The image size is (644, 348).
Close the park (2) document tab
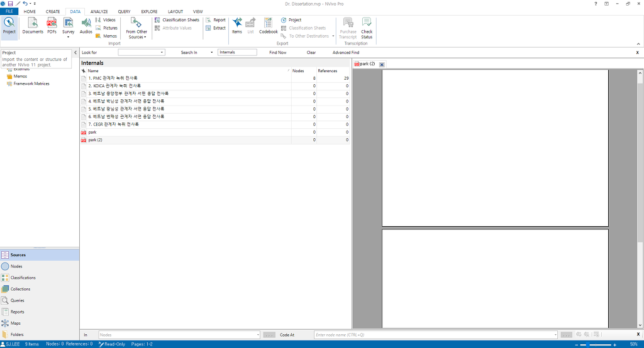(382, 65)
